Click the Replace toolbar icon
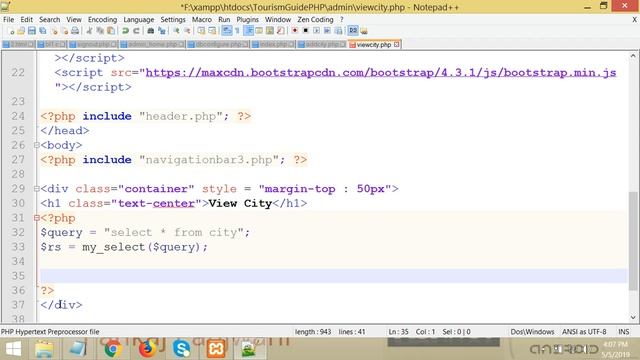 coord(162,31)
